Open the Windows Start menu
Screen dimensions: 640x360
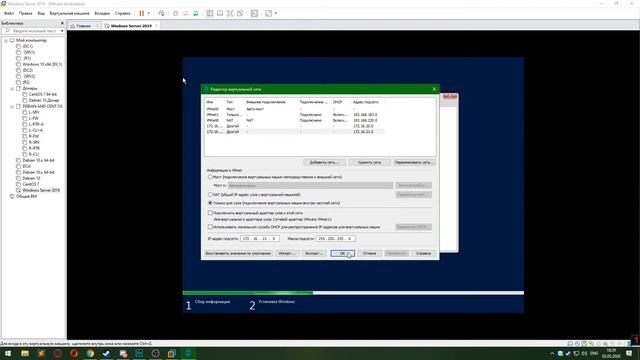pos(8,353)
